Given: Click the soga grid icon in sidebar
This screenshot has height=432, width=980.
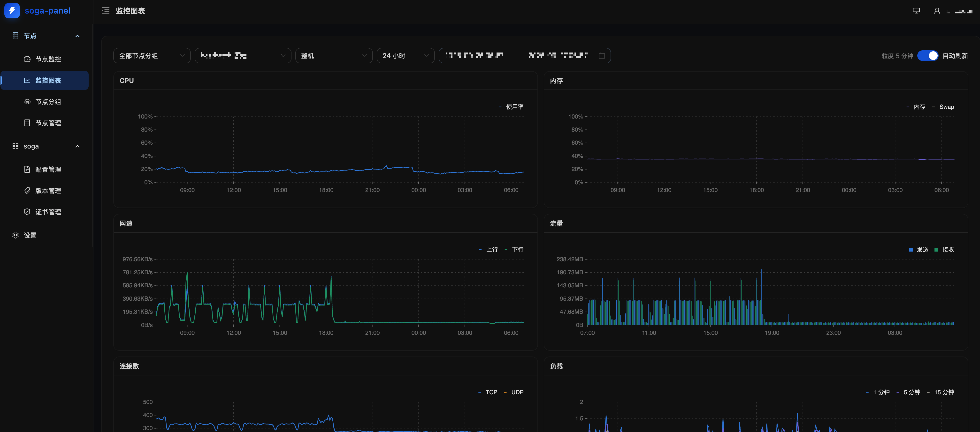Looking at the screenshot, I should (x=15, y=146).
